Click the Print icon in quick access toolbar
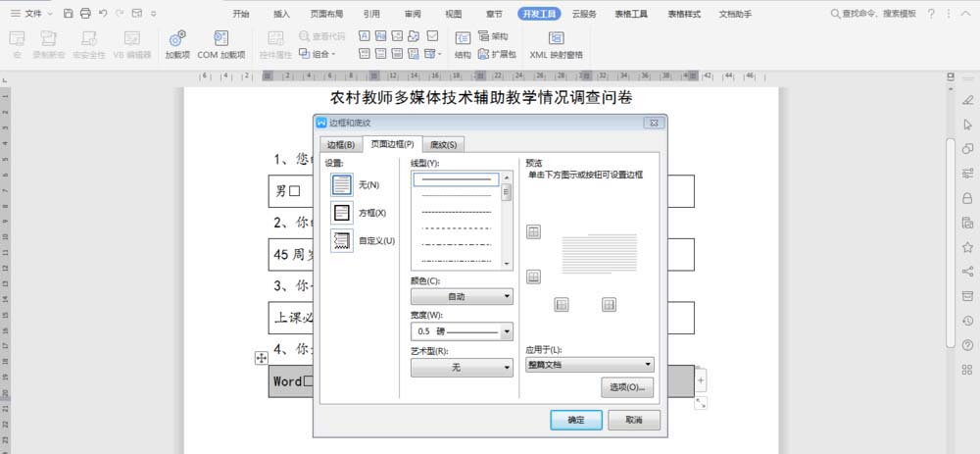Screen dimensions: 980x454 (x=85, y=13)
